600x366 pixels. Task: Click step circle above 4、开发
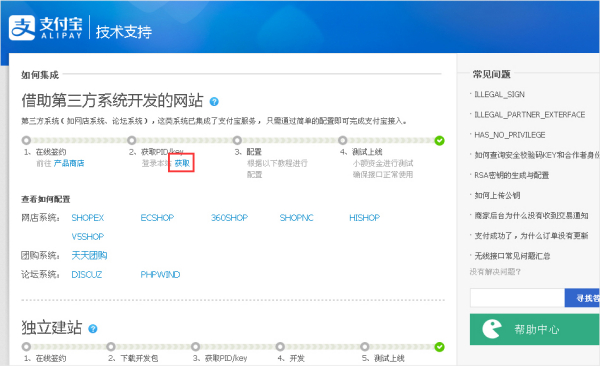tap(280, 347)
